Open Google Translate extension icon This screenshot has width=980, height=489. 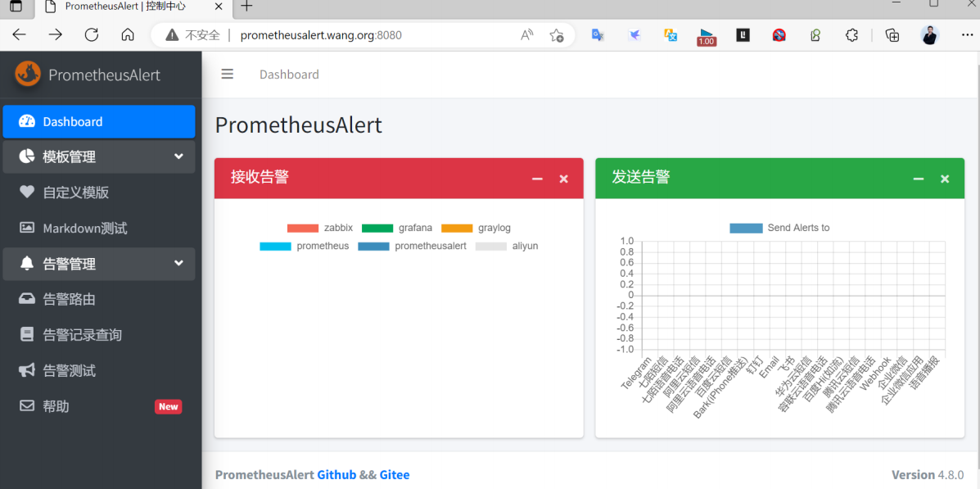click(598, 35)
